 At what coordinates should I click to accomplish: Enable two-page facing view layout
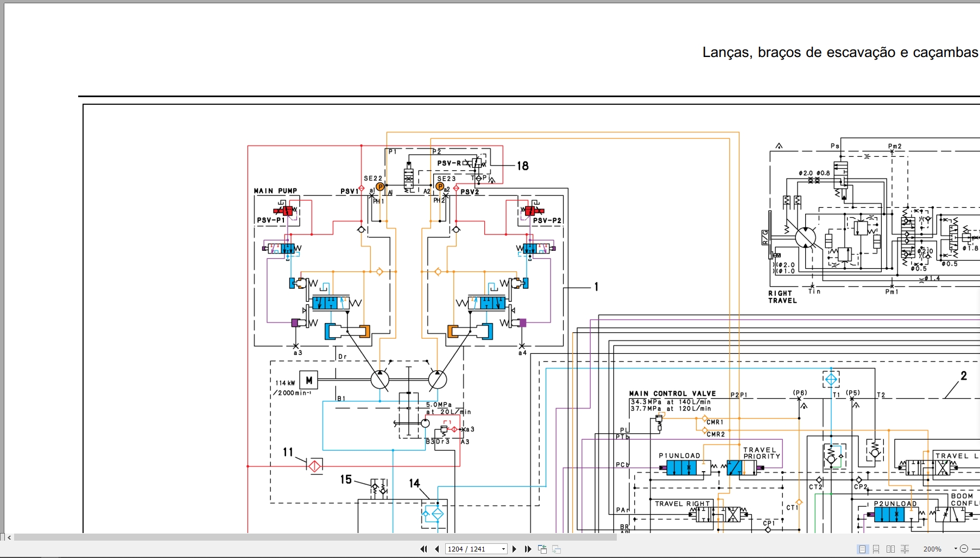coord(890,549)
